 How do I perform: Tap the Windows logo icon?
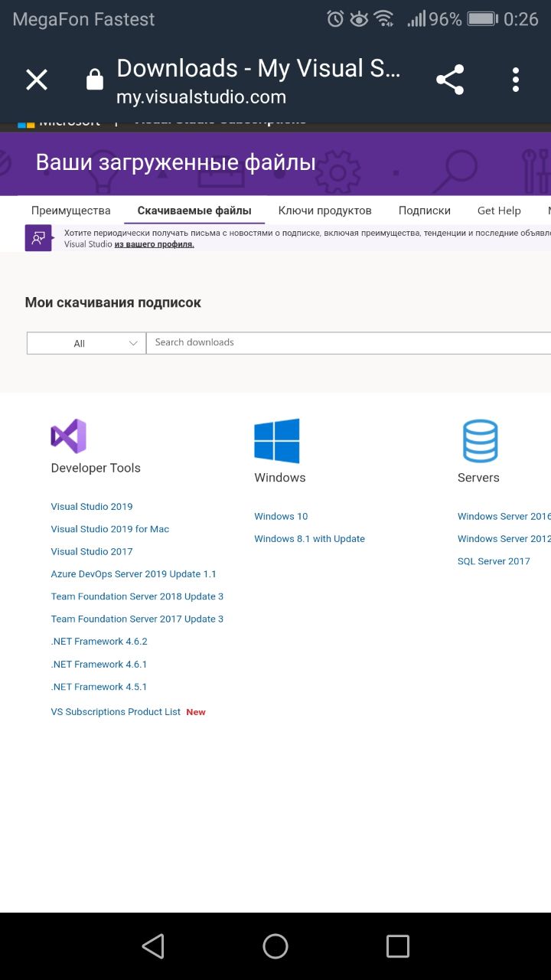(276, 440)
